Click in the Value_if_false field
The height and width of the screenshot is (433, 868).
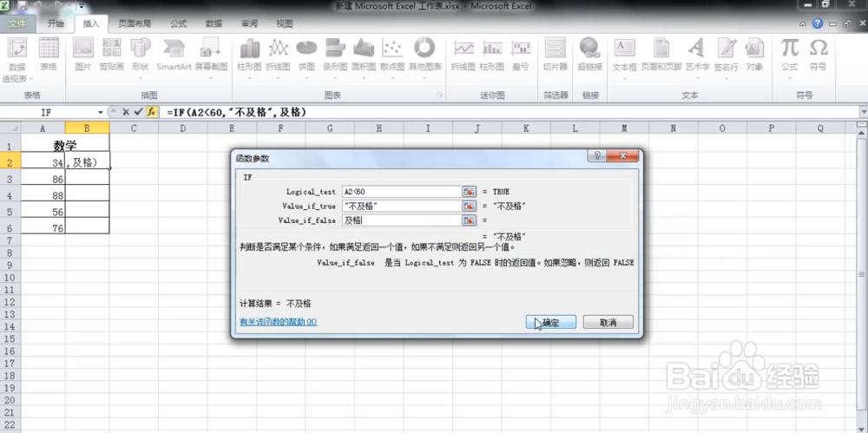[401, 220]
